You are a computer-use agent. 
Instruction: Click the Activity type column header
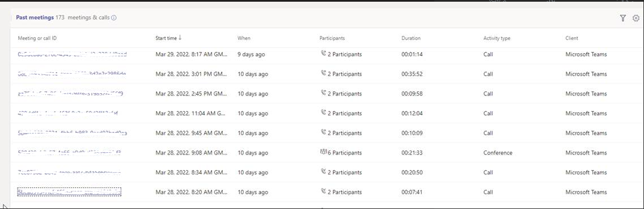tap(497, 38)
